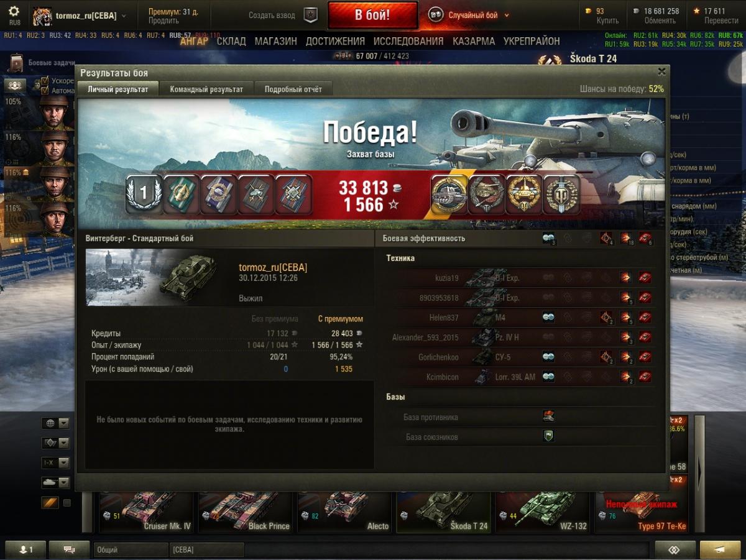The width and height of the screenshot is (746, 560).
Task: Open the Подробный отчёт tab
Action: click(293, 89)
